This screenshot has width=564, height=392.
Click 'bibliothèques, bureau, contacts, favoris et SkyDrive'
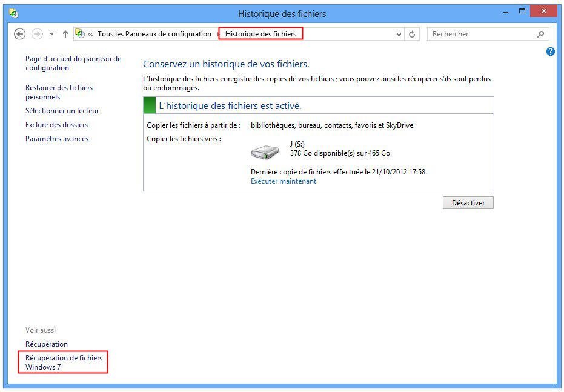pyautogui.click(x=332, y=125)
